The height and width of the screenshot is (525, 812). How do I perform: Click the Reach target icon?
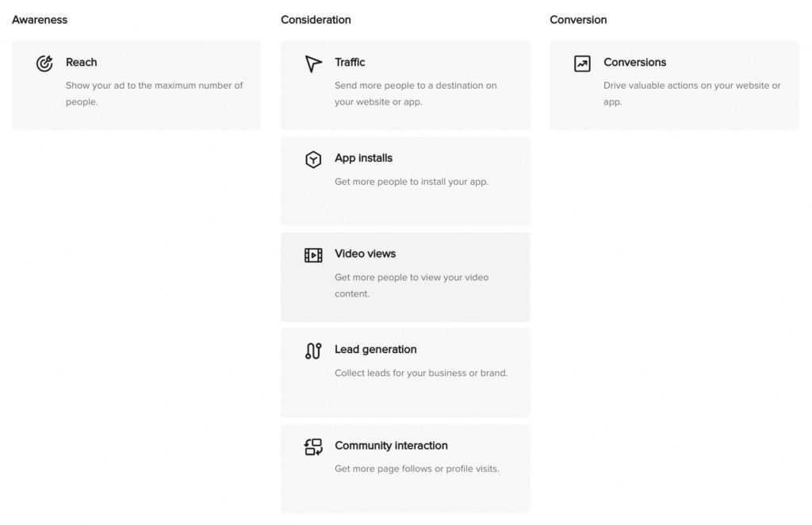pos(45,63)
